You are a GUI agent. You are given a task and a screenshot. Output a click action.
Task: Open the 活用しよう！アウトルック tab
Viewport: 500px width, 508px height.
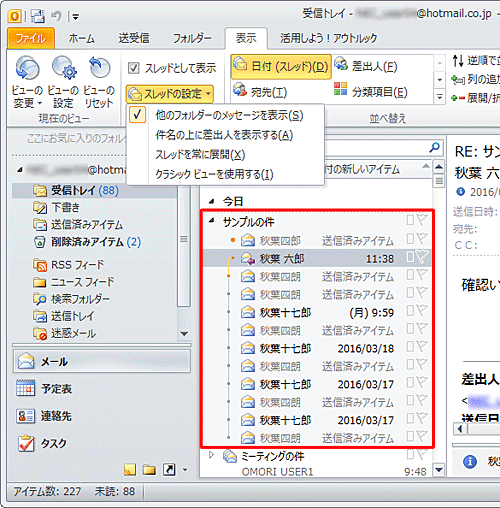tap(328, 39)
